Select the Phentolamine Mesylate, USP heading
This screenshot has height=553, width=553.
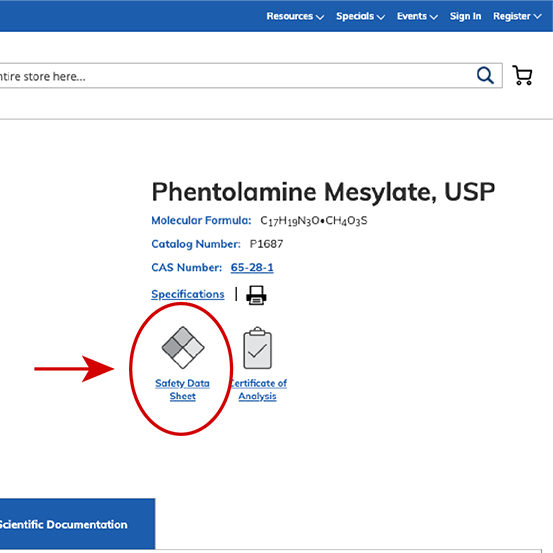(323, 193)
